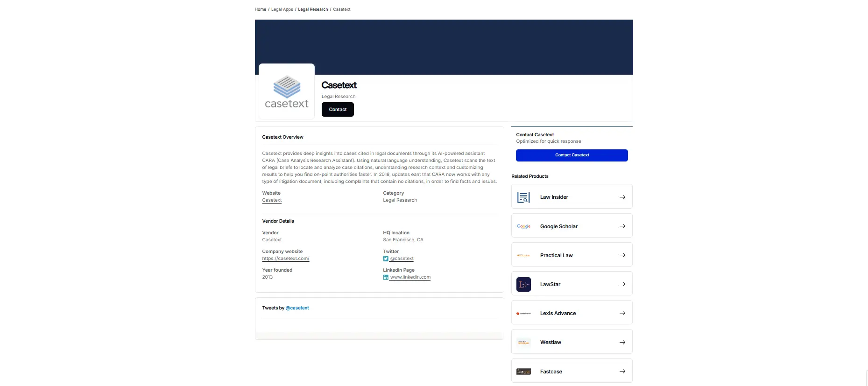
Task: Click the Casetext logo thumbnail
Action: pos(286,91)
